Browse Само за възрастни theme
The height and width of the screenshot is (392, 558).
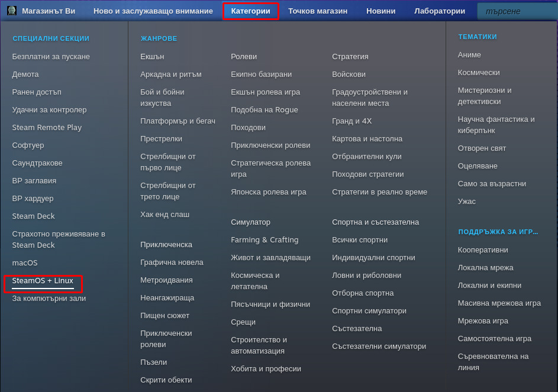pos(492,184)
